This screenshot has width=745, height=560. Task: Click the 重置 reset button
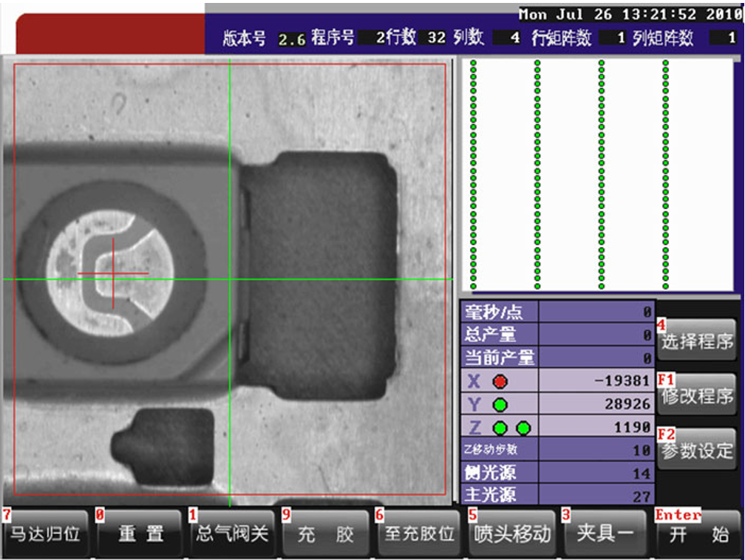(140, 534)
